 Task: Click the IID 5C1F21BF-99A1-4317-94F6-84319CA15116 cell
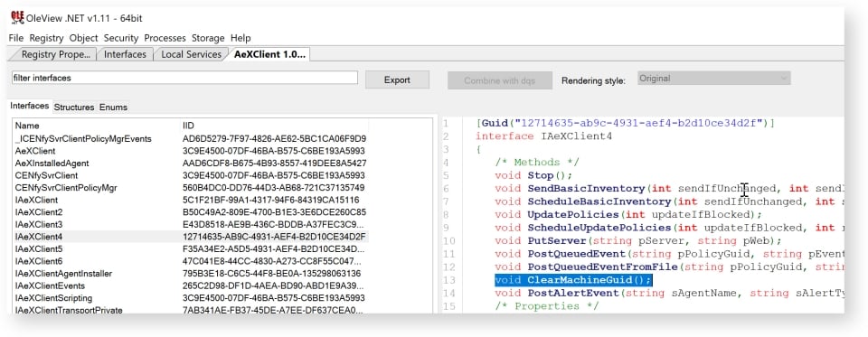(270, 200)
